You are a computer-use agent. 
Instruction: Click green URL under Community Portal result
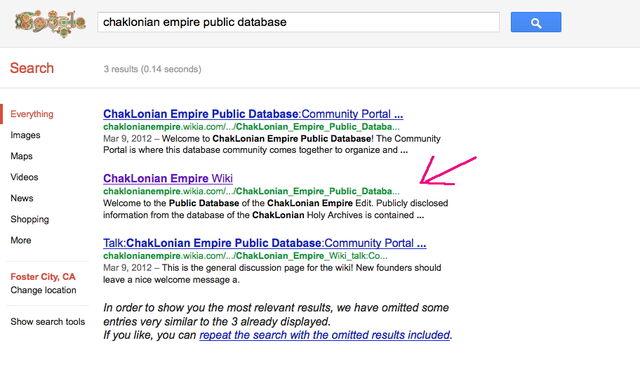(x=251, y=127)
